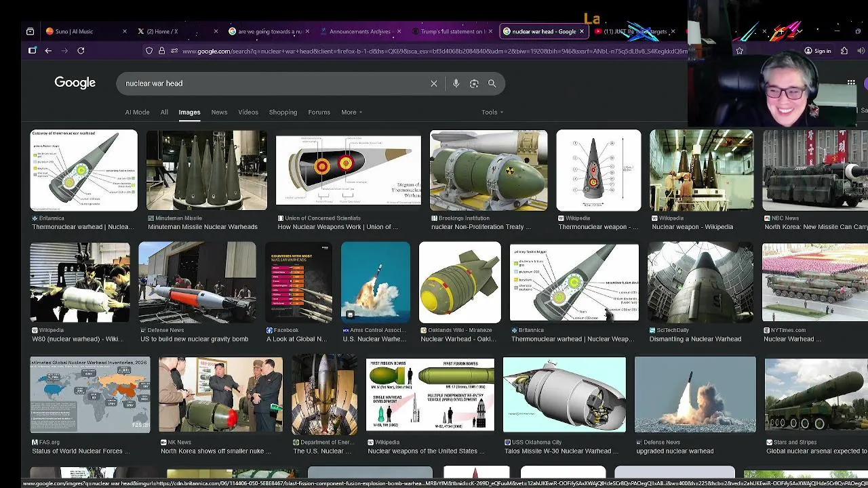Open FAS world nuclear forces map

point(90,394)
